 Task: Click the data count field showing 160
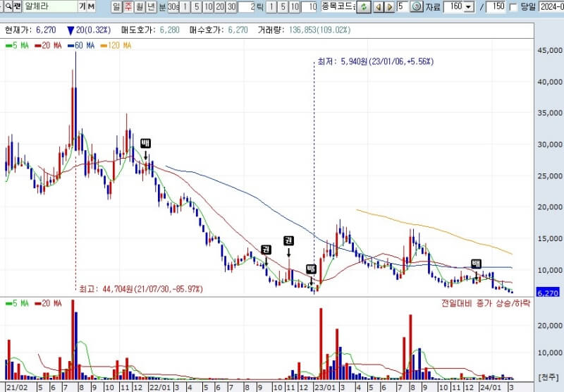tap(454, 6)
